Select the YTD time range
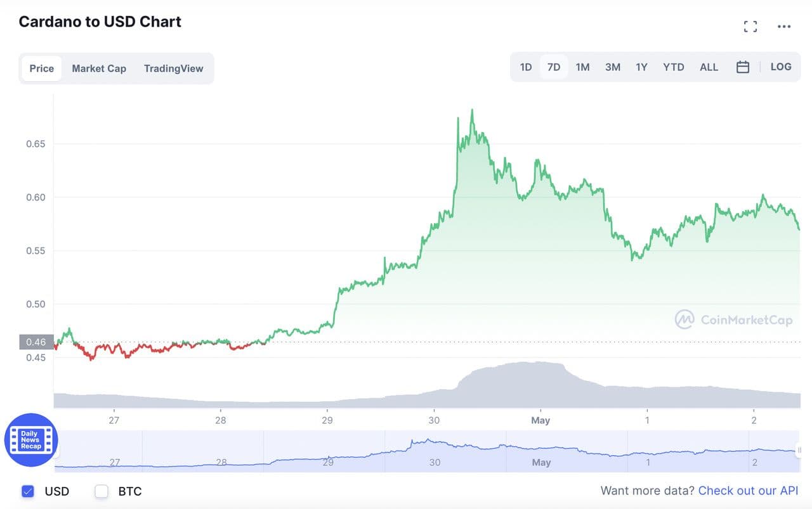Viewport: 812px width, 509px height. point(673,67)
